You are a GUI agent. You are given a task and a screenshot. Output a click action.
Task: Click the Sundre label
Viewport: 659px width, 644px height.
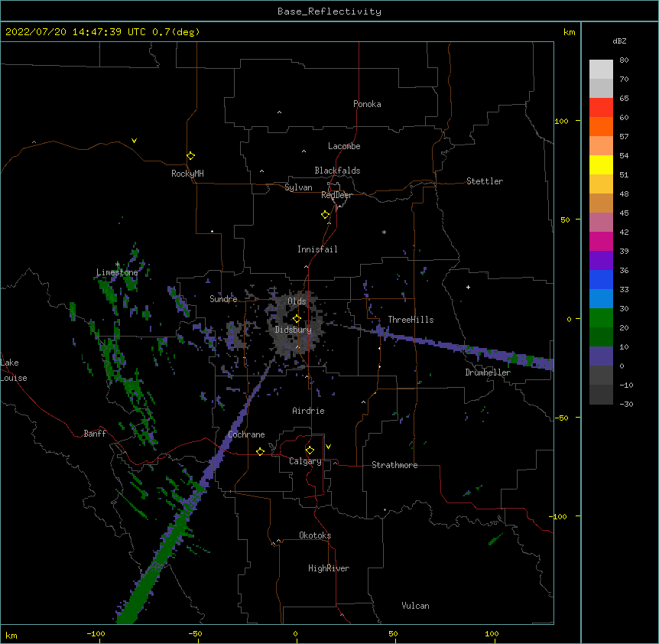[x=223, y=299]
